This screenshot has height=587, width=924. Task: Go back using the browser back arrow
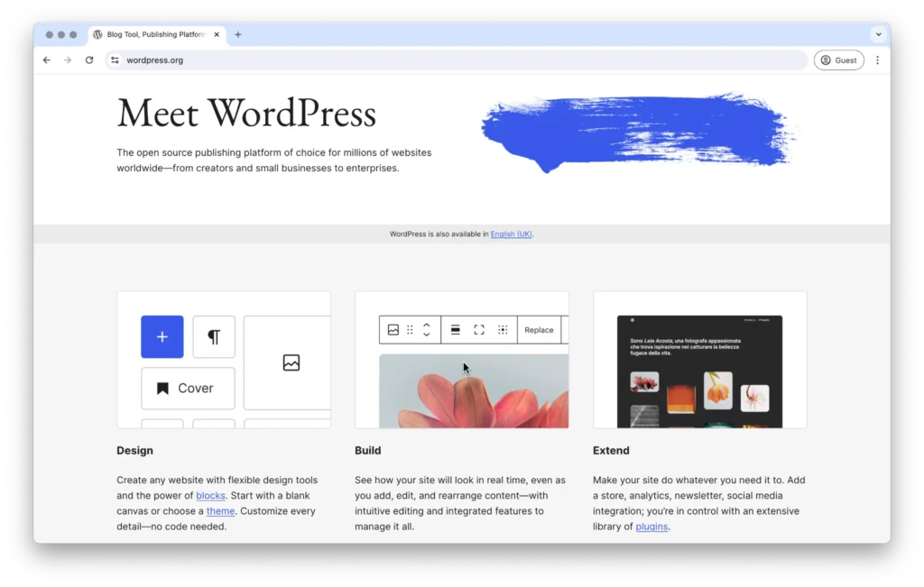pos(47,60)
